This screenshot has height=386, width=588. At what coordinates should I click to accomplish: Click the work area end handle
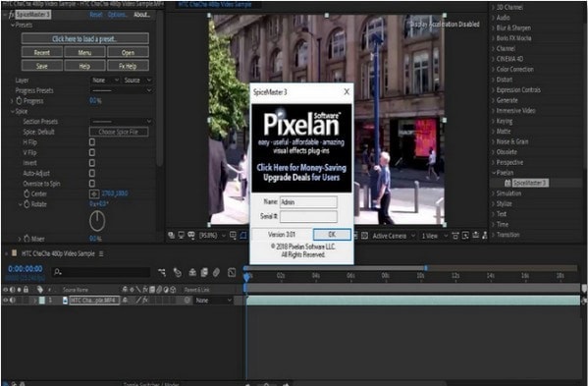pos(426,268)
